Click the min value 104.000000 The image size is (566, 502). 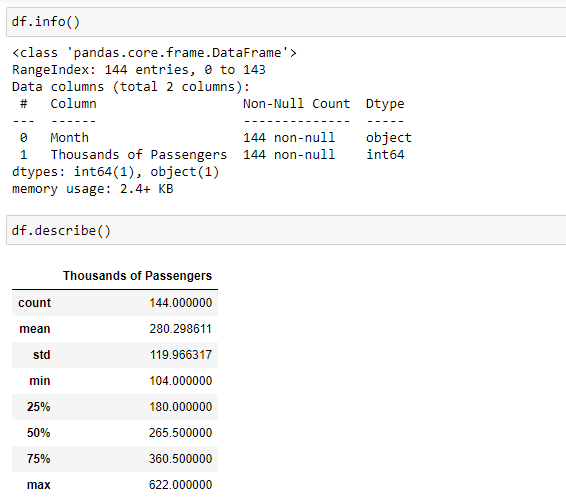pos(180,381)
